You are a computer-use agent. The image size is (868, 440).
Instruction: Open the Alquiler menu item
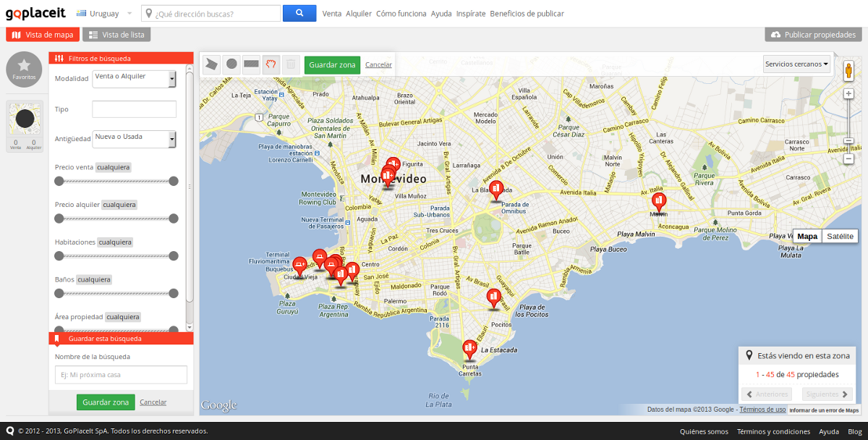358,14
